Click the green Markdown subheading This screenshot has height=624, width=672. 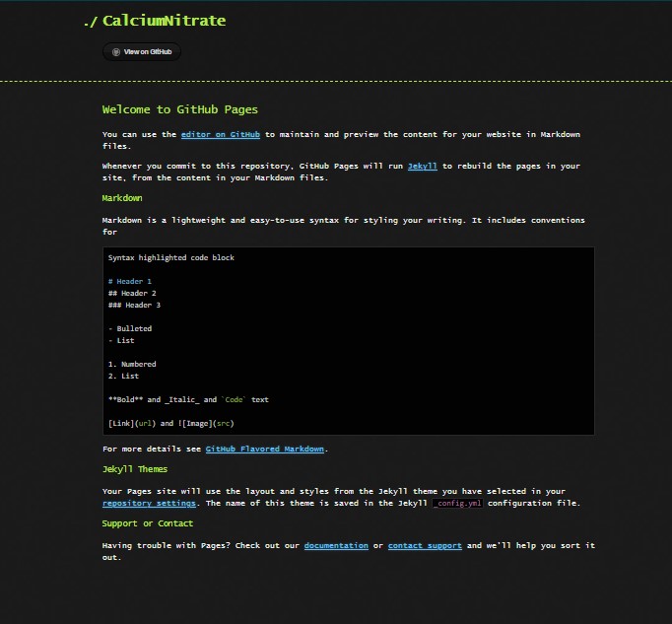coord(122,198)
